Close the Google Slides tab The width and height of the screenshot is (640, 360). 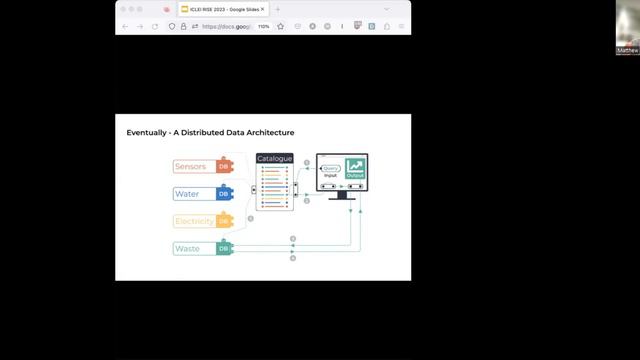[x=262, y=9]
